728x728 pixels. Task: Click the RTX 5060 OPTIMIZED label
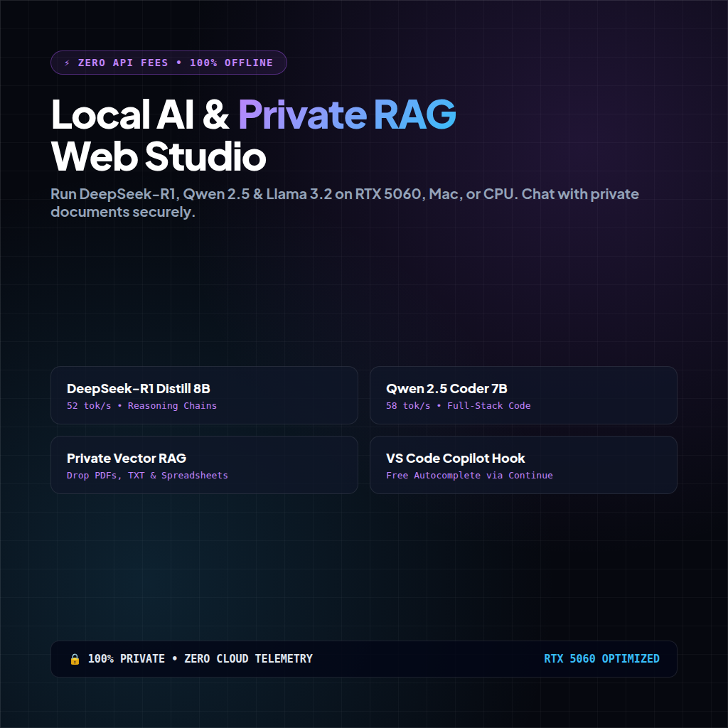click(601, 659)
